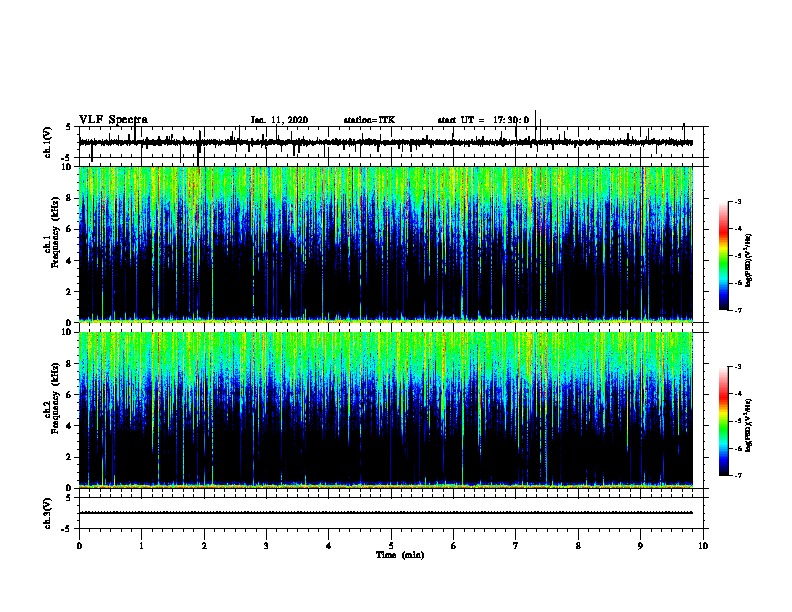Click the ch.2 spectrogram color bar
This screenshot has width=792, height=612.
tap(724, 421)
